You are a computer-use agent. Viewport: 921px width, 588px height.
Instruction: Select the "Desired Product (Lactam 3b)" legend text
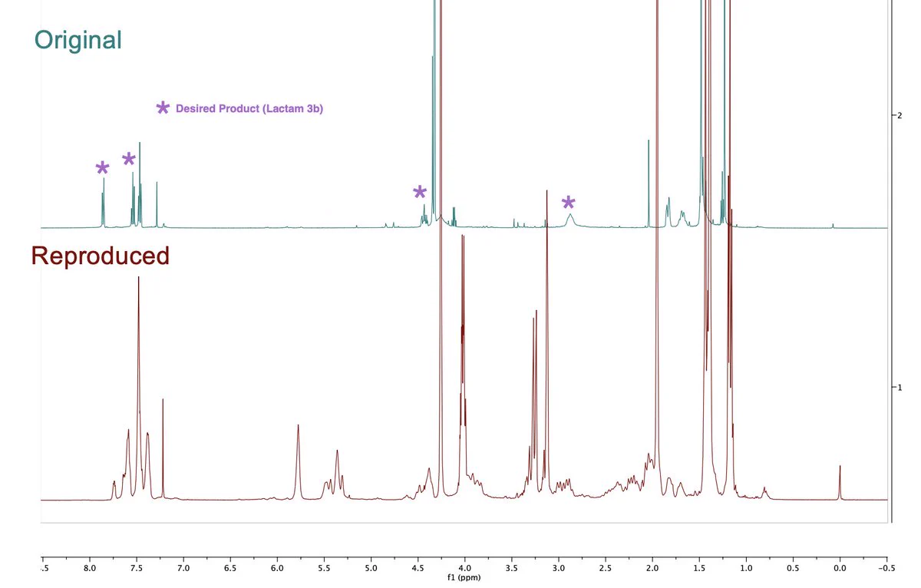(x=249, y=109)
